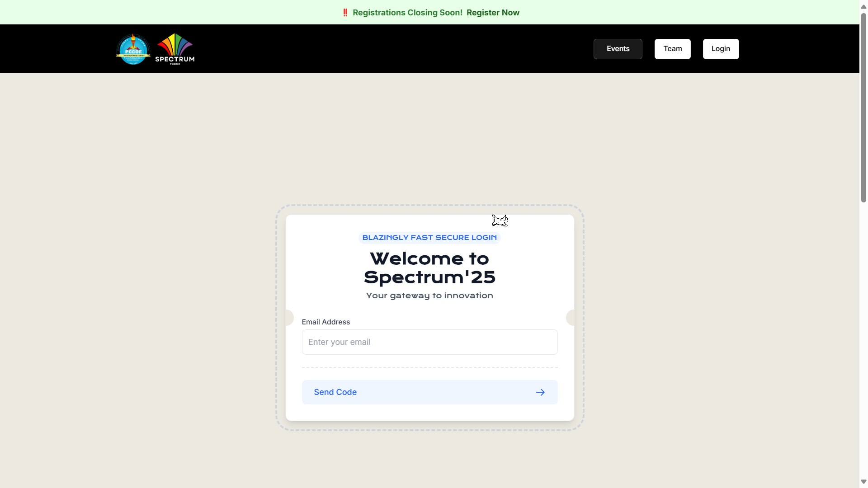Click the PCCOE circular logo
Image resolution: width=868 pixels, height=488 pixels.
[x=132, y=49]
